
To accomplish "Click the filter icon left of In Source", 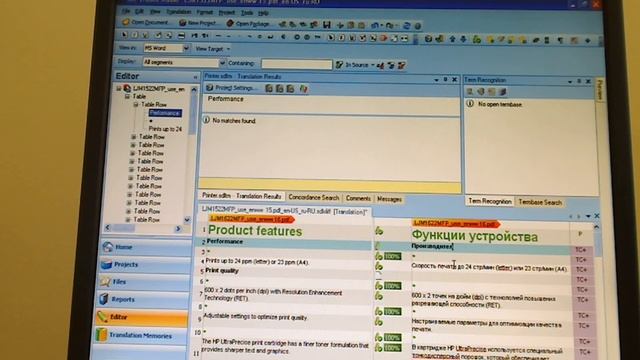I will tap(339, 64).
